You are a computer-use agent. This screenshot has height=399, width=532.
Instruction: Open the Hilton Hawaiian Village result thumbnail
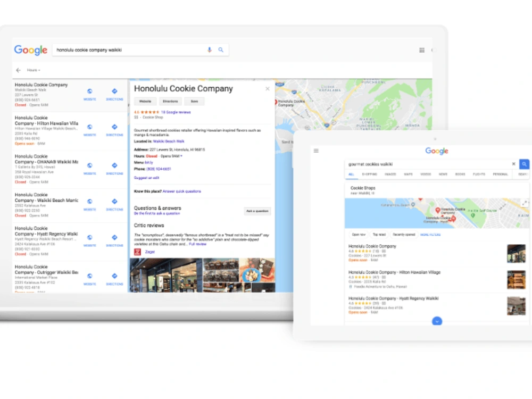[x=516, y=280]
